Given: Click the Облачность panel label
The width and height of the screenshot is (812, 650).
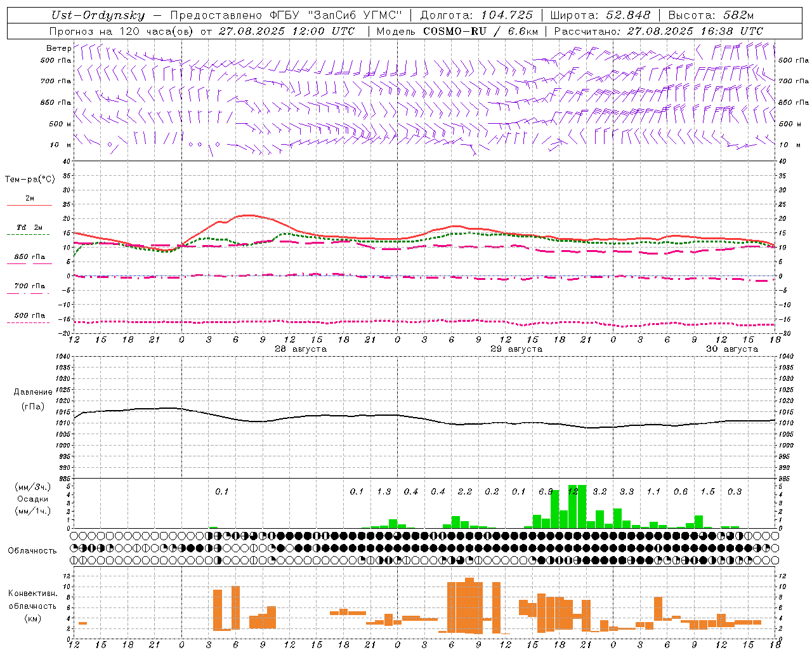Looking at the screenshot, I should 32,551.
